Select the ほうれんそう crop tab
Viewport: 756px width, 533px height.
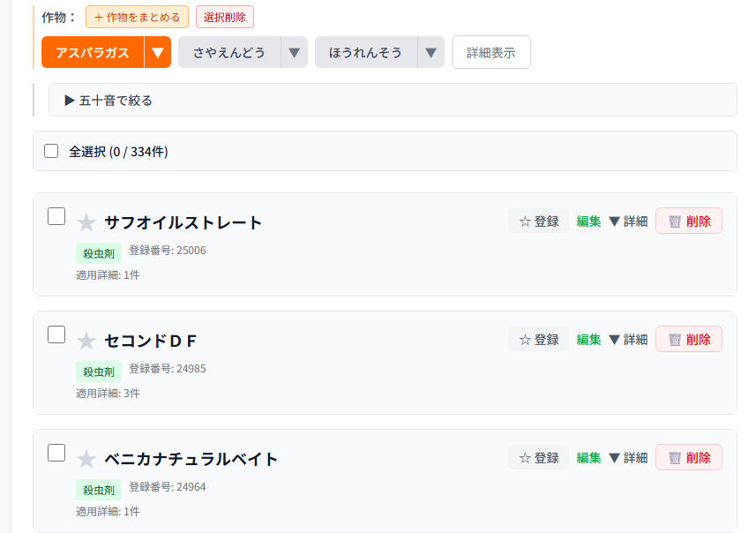pos(365,52)
